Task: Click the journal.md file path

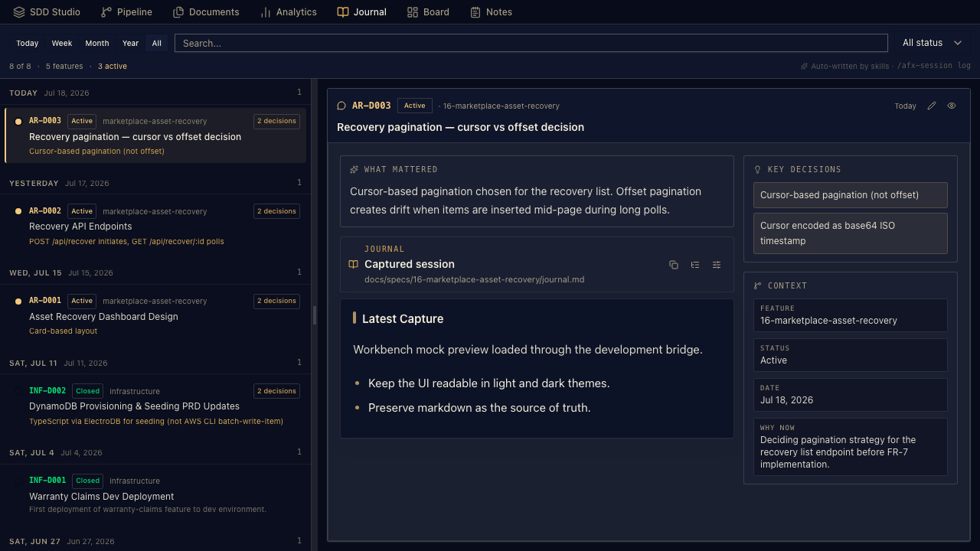Action: click(475, 279)
